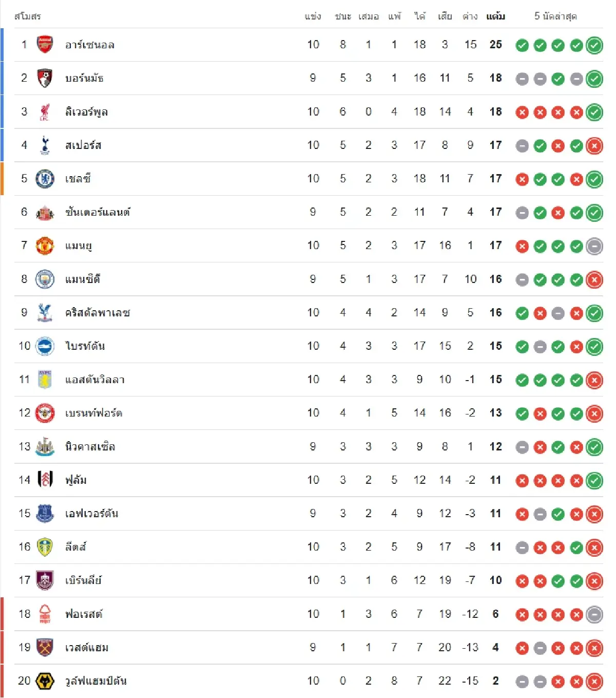The width and height of the screenshot is (616, 698).
Task: Open the บอร์นมัธ team link
Action: 84,79
